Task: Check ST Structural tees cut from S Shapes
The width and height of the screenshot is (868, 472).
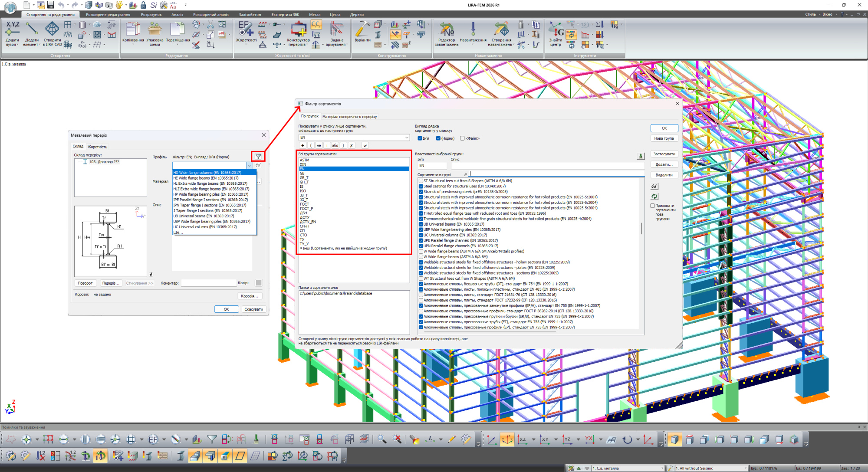Action: (421, 181)
